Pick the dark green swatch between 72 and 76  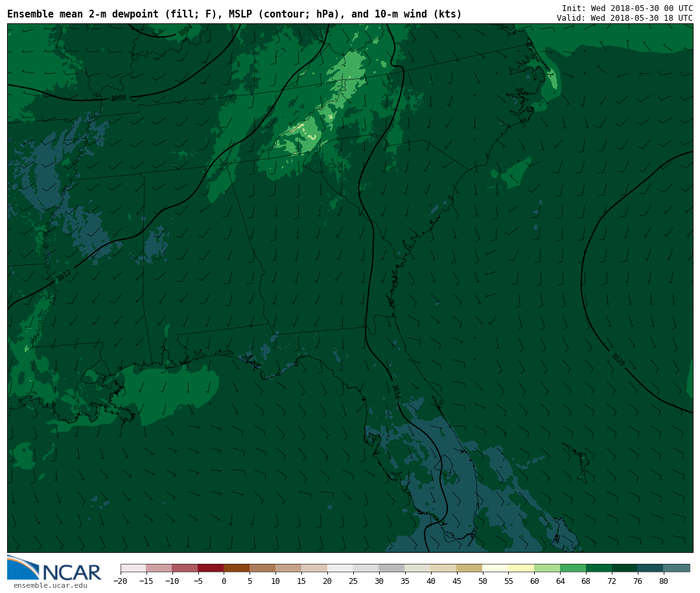pyautogui.click(x=625, y=568)
